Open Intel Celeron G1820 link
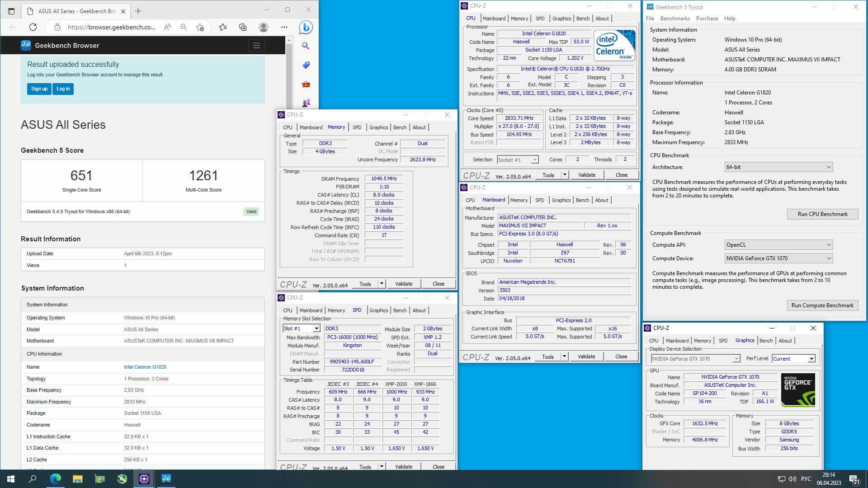Viewport: 868px width, 488px height. [145, 367]
